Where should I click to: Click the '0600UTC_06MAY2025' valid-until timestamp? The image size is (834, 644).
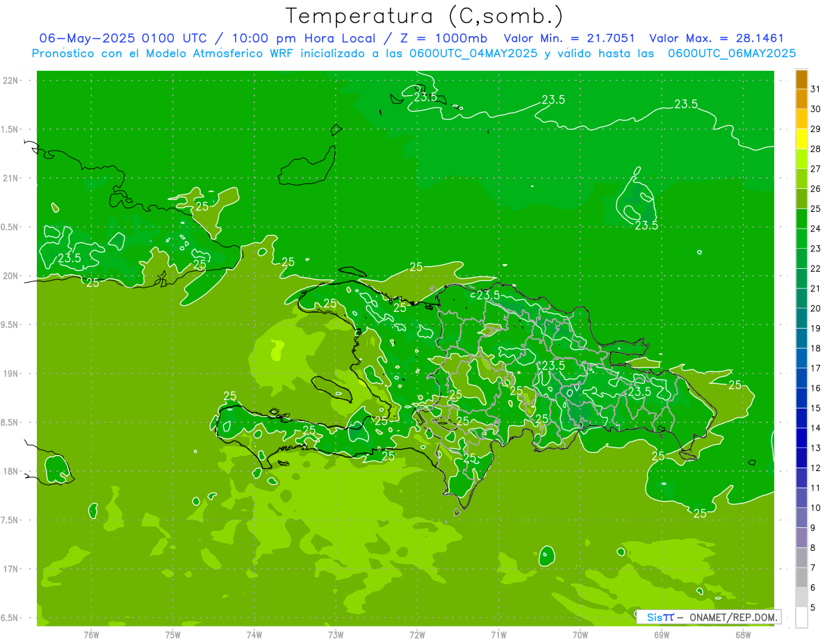pos(732,53)
